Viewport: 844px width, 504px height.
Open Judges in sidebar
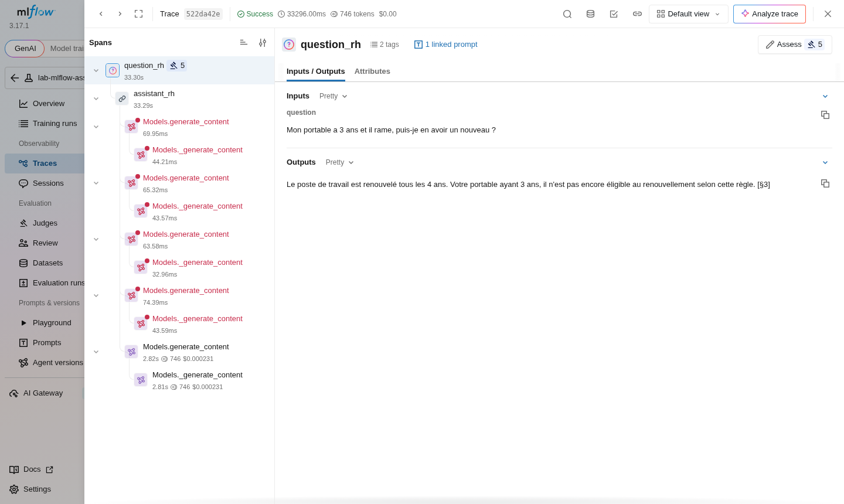tap(45, 223)
